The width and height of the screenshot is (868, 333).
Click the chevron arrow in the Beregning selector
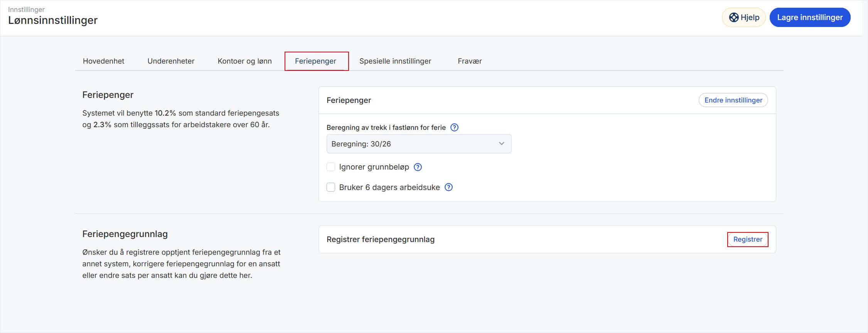coord(501,144)
